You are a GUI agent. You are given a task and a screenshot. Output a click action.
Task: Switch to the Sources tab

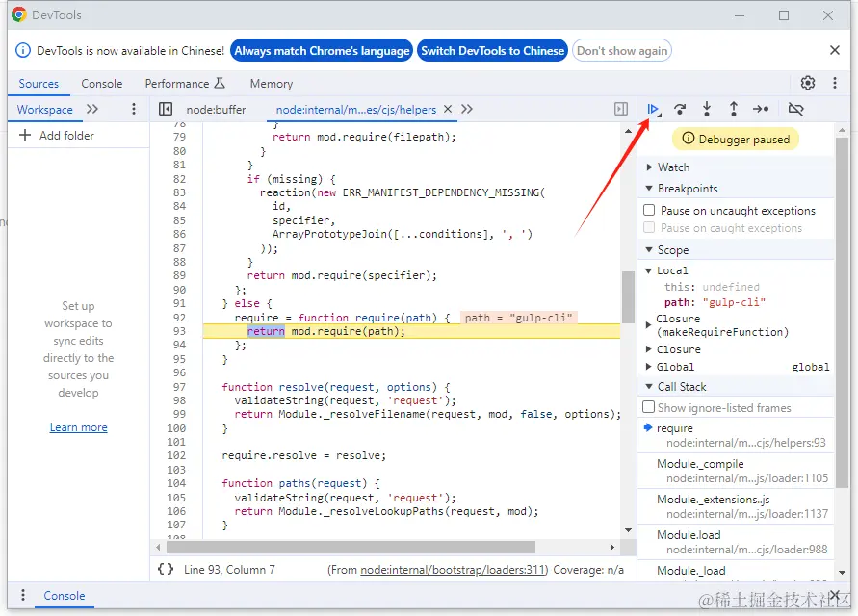tap(39, 83)
